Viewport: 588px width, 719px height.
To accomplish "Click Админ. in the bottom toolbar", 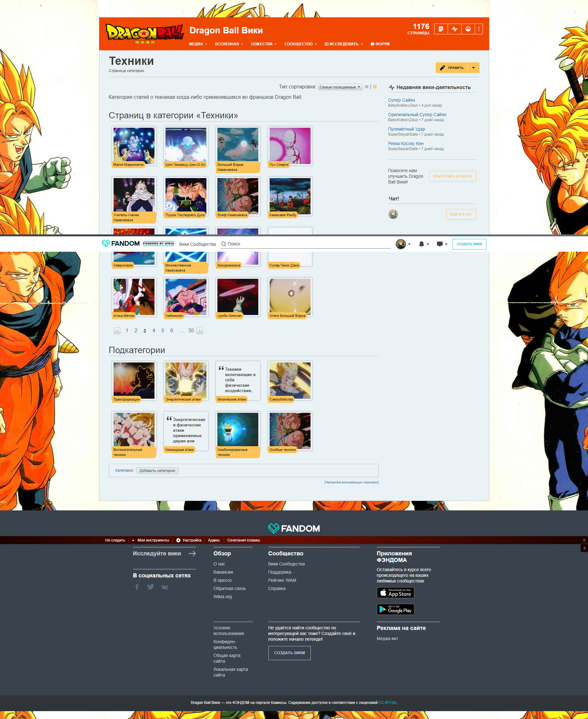I will [x=214, y=540].
